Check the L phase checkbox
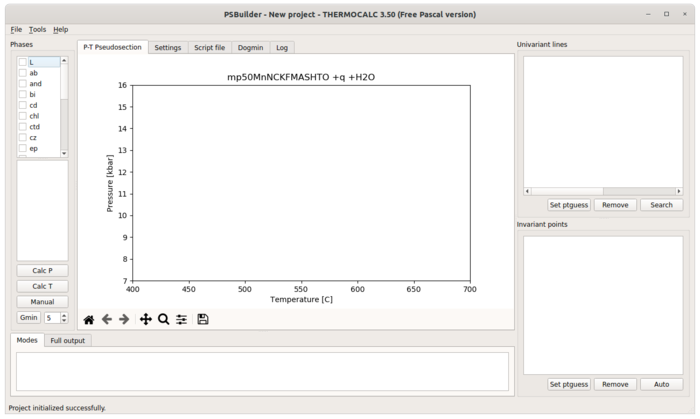This screenshot has width=700, height=419. (x=23, y=62)
